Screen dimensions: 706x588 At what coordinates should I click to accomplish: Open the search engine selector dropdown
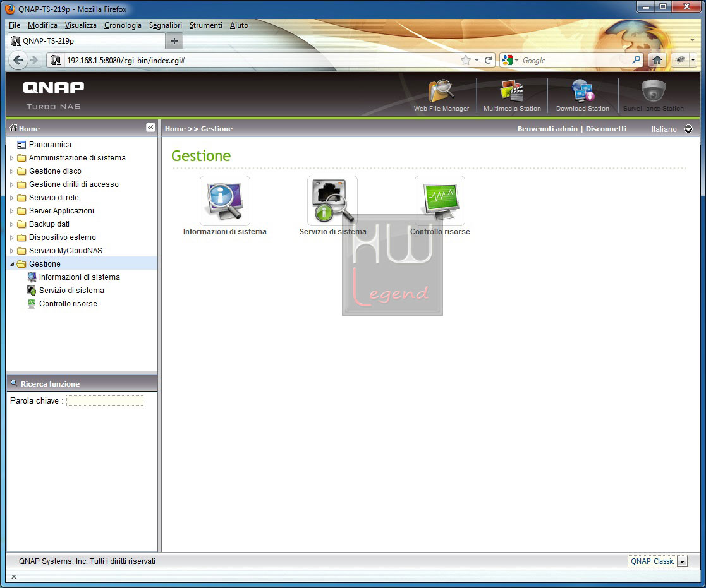(516, 60)
